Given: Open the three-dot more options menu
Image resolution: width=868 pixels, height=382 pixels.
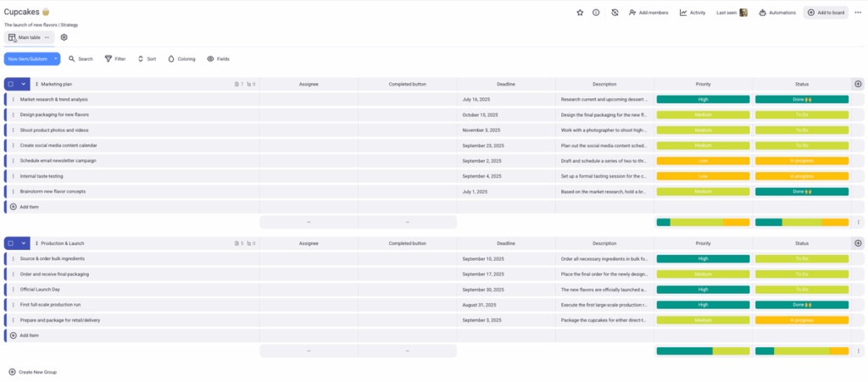Looking at the screenshot, I should pyautogui.click(x=858, y=13).
